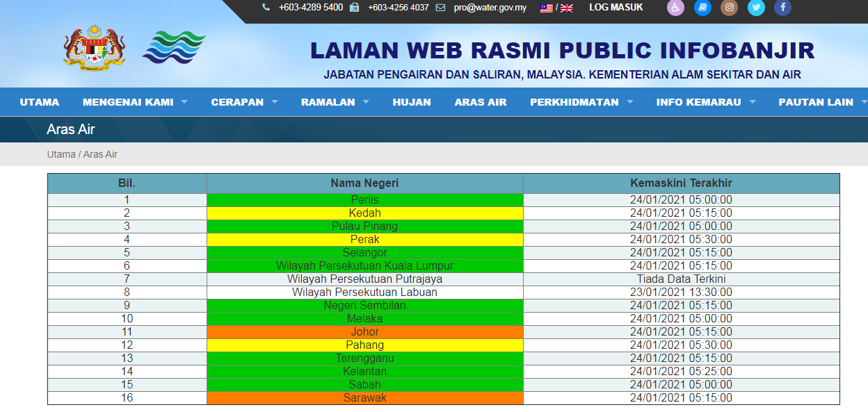Select Negeri Sembilan entry
The image size is (868, 412).
(365, 306)
